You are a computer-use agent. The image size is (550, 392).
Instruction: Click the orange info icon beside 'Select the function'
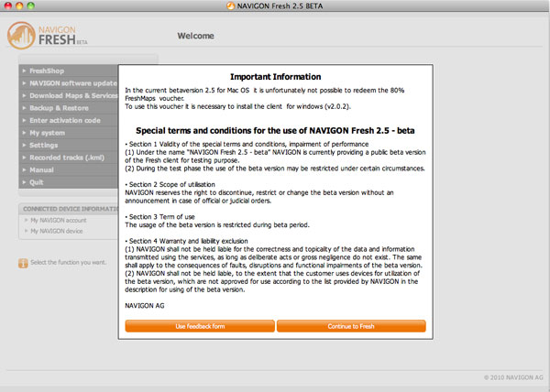23,263
